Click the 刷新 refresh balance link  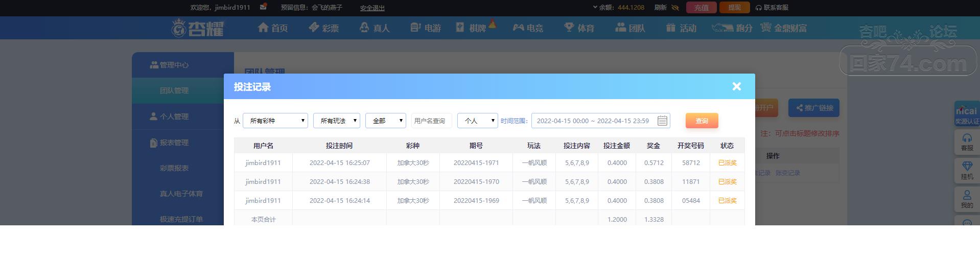(x=661, y=8)
